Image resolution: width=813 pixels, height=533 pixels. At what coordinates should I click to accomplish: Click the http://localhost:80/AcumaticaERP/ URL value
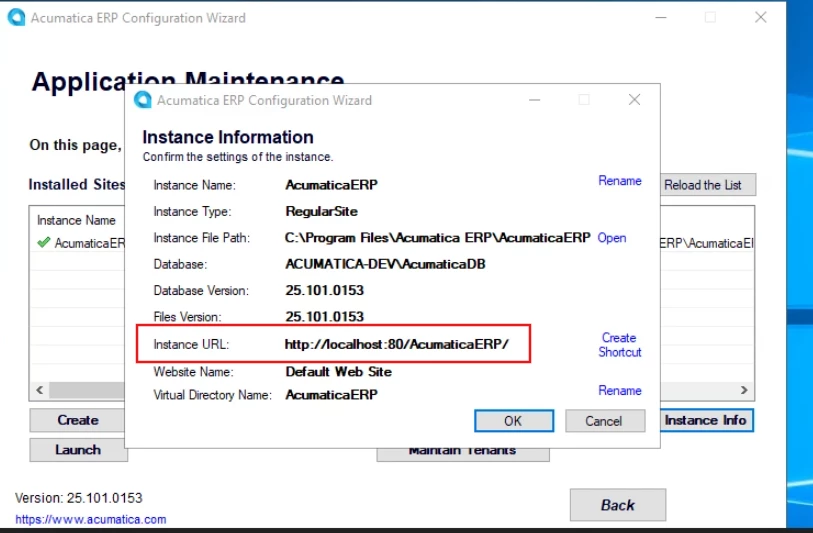[x=397, y=344]
